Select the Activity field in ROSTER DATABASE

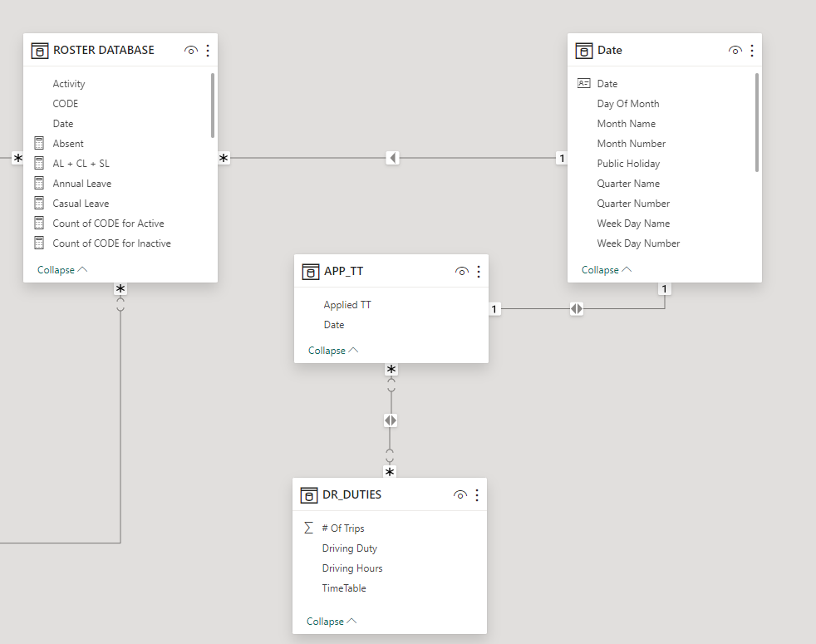point(69,83)
